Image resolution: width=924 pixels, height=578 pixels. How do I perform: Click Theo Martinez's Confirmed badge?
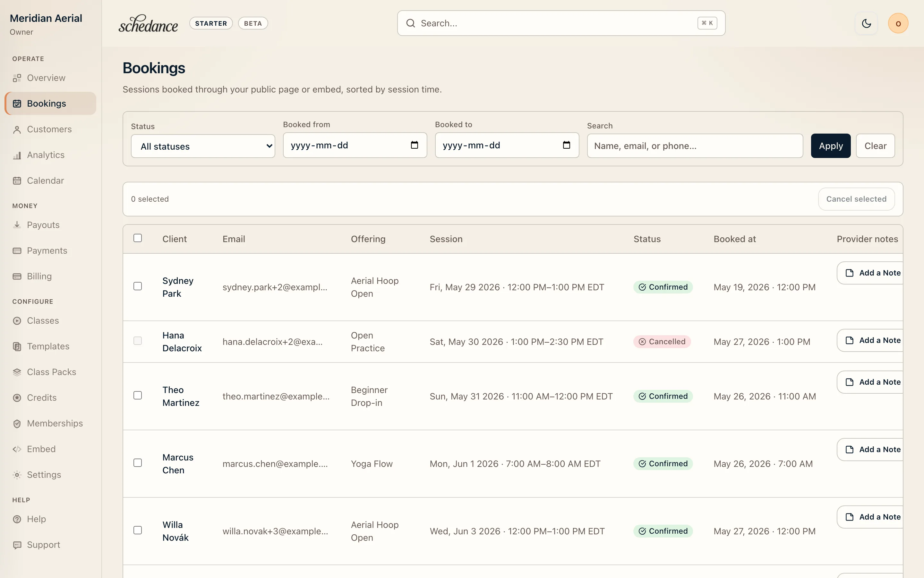pyautogui.click(x=663, y=397)
